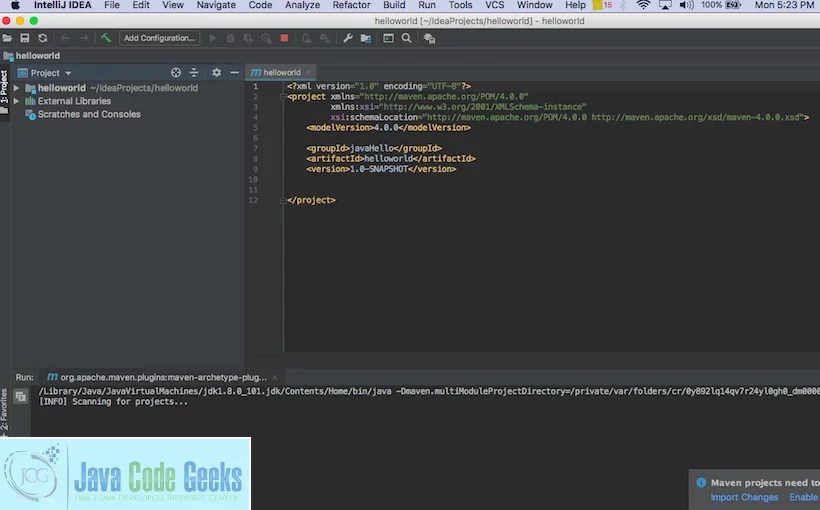
Task: Toggle the 2: Favorites side tool window
Action: tap(4, 410)
